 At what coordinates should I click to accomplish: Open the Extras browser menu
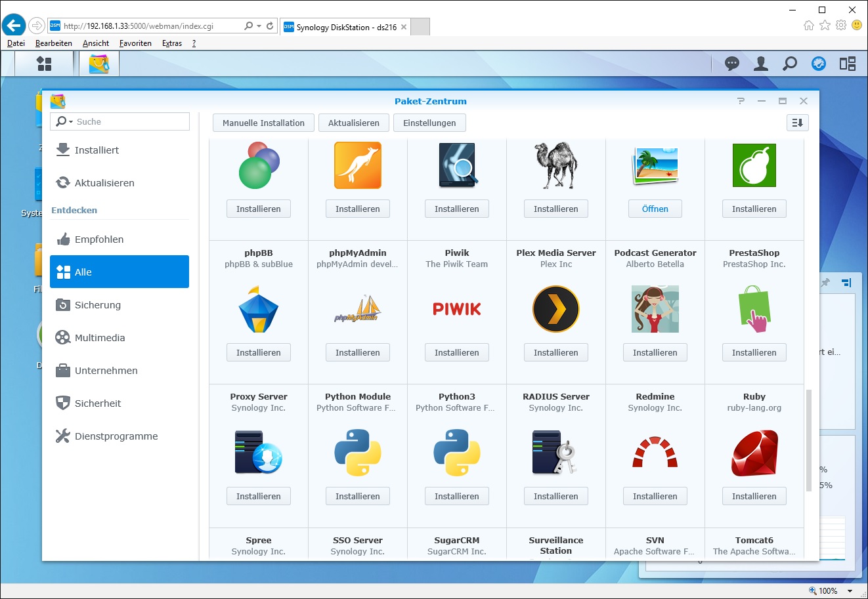[172, 43]
